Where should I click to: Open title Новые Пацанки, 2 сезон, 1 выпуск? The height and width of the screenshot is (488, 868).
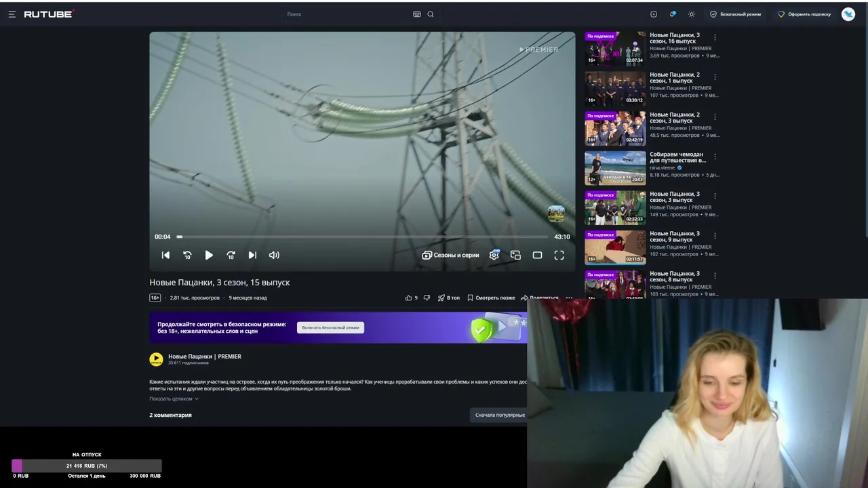[x=675, y=77]
